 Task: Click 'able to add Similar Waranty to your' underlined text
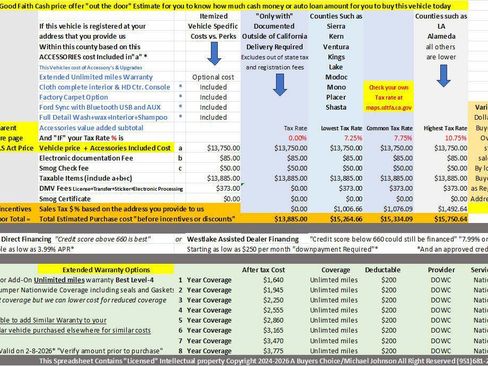coord(53,320)
